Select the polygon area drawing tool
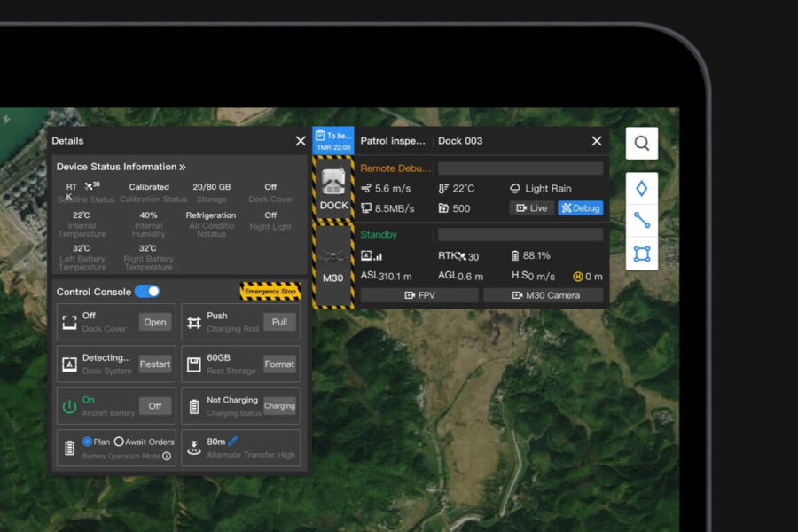798x532 pixels. coord(642,254)
